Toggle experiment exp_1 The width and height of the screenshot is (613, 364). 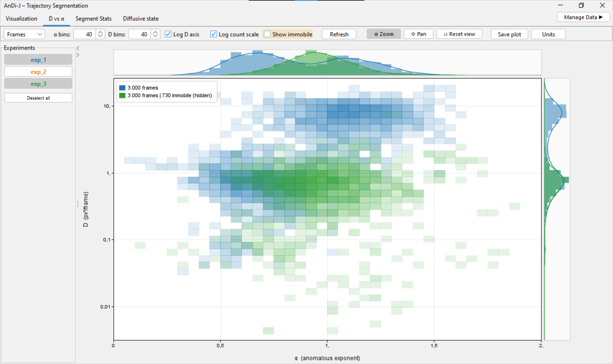click(38, 60)
